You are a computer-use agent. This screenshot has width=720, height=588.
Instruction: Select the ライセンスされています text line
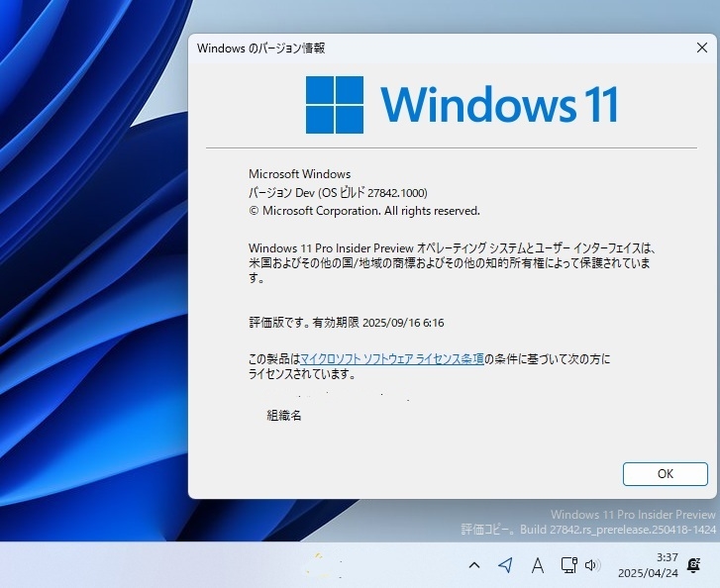[x=303, y=374]
